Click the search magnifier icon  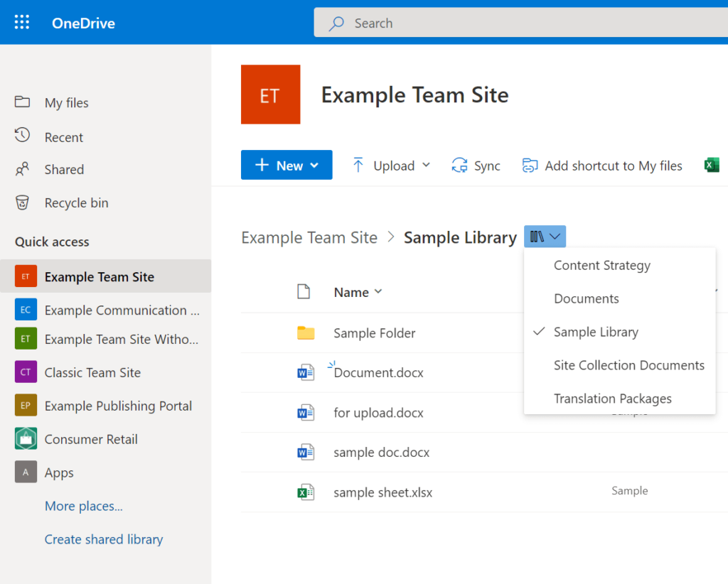click(336, 23)
